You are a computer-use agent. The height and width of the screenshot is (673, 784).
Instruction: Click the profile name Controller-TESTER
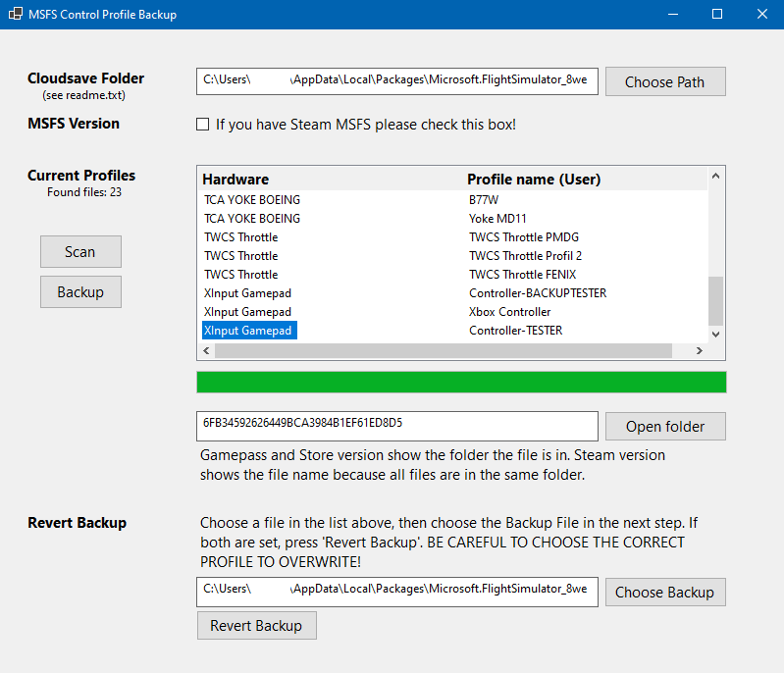[x=515, y=331]
